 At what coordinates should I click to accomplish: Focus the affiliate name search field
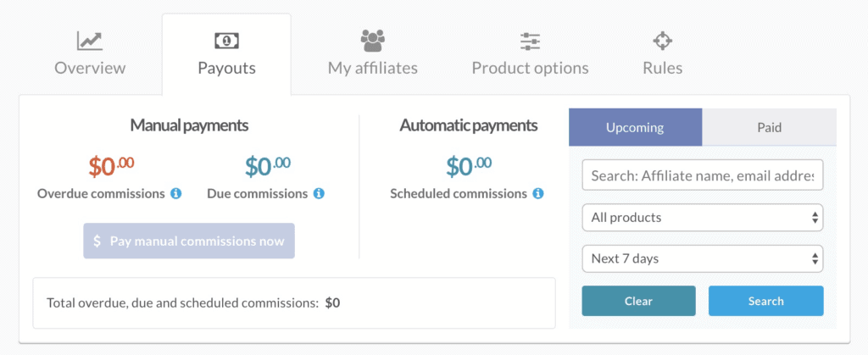point(703,175)
